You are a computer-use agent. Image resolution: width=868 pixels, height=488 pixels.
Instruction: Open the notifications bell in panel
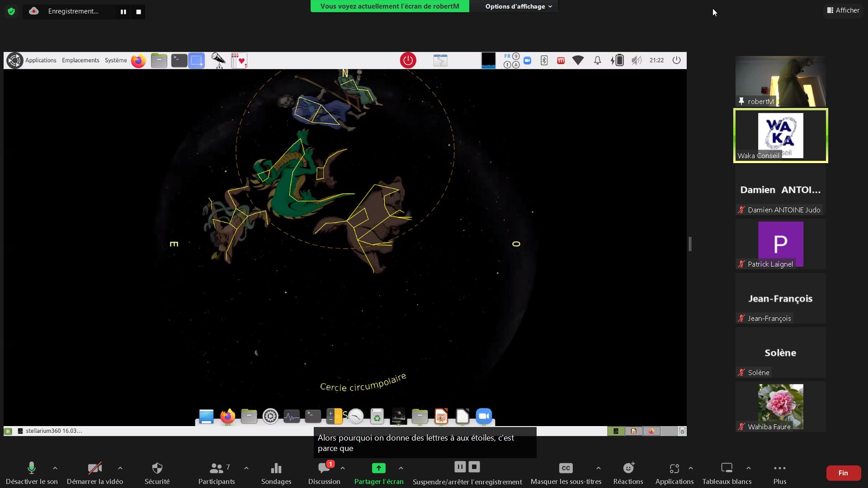598,60
